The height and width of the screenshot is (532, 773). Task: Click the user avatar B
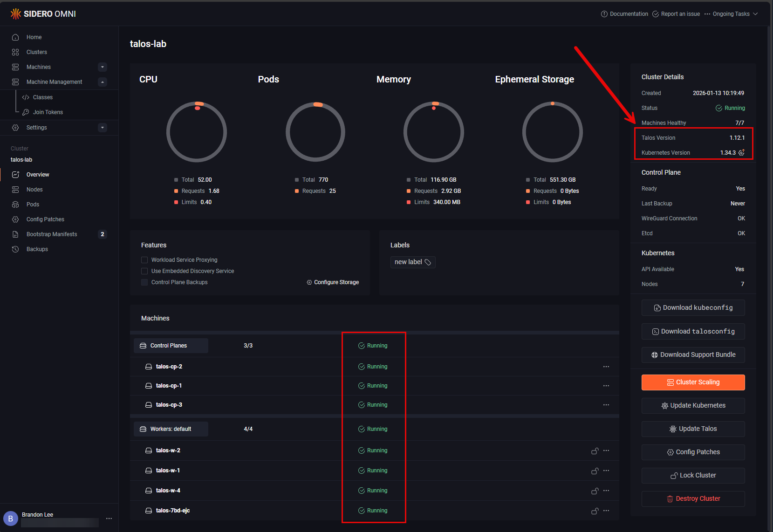(11, 518)
